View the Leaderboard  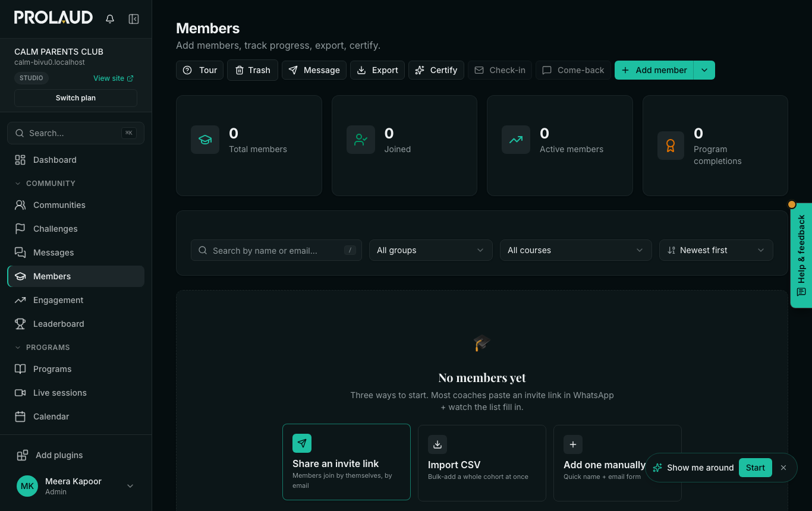click(75, 324)
